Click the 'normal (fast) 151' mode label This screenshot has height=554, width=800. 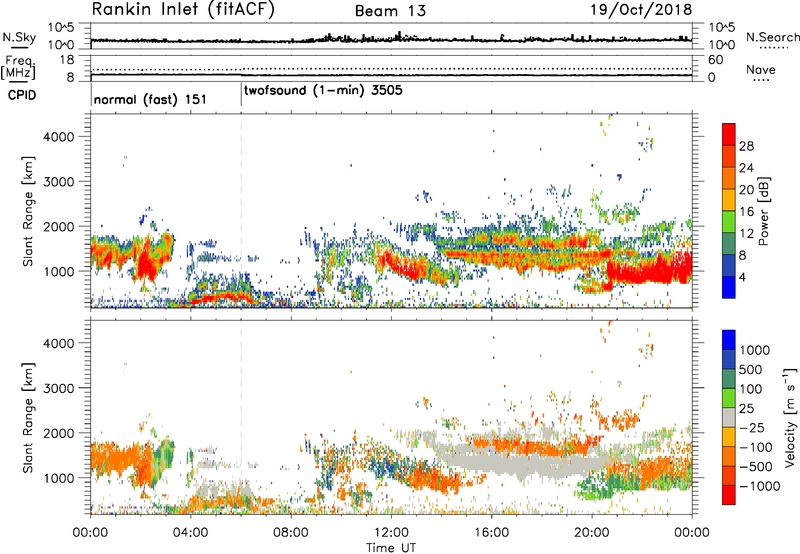click(150, 99)
